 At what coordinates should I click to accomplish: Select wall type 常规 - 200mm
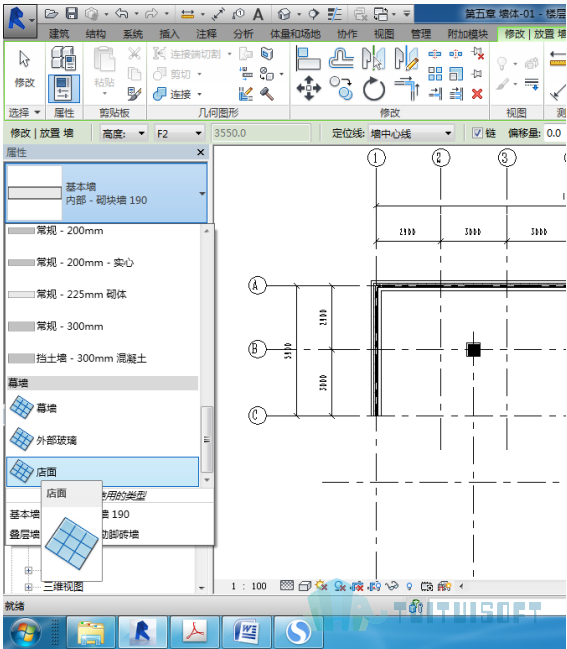pos(103,231)
